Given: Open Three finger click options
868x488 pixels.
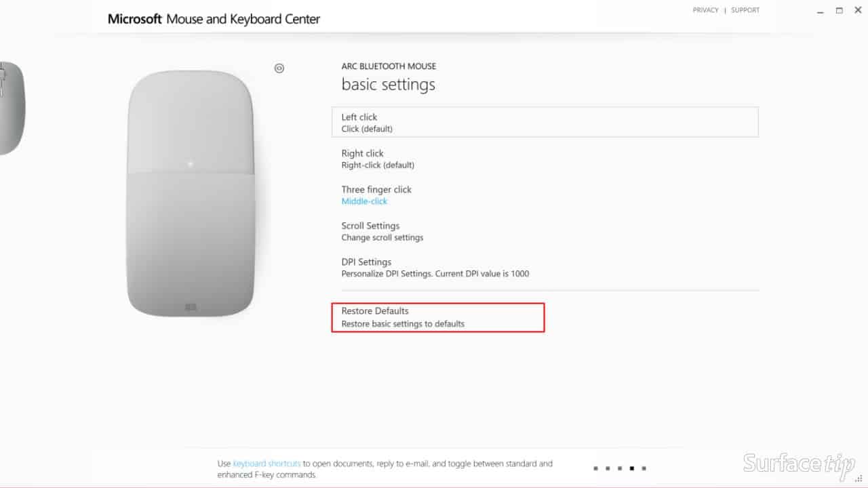Looking at the screenshot, I should [545, 195].
